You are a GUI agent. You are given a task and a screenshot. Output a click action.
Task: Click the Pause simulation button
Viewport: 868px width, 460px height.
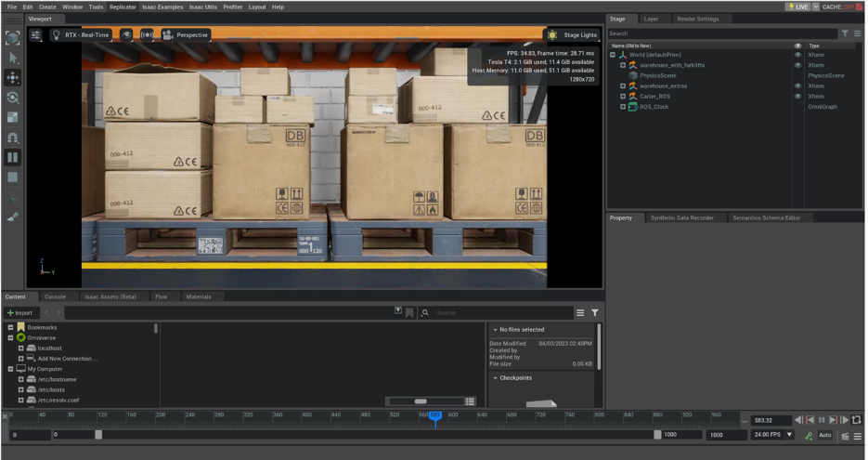[x=13, y=157]
